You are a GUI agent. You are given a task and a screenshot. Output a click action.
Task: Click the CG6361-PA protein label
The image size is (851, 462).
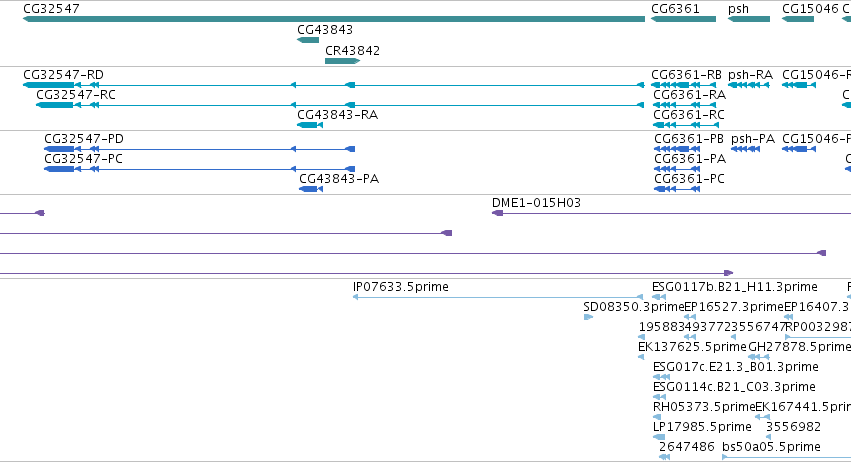click(x=690, y=159)
